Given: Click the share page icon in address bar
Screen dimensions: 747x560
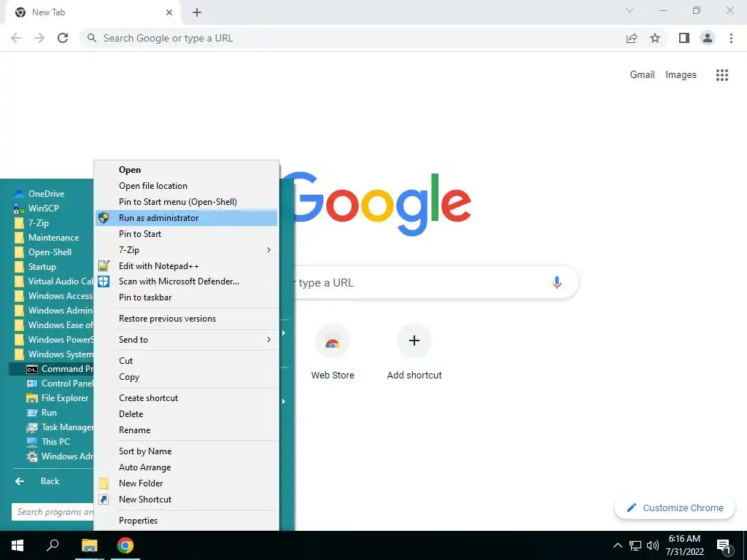Looking at the screenshot, I should [632, 38].
